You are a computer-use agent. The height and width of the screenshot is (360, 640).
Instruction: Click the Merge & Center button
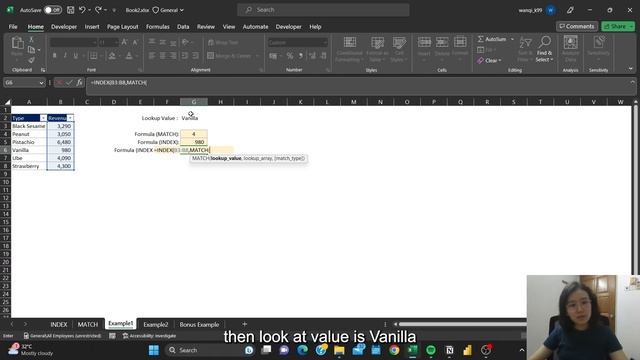[x=230, y=56]
